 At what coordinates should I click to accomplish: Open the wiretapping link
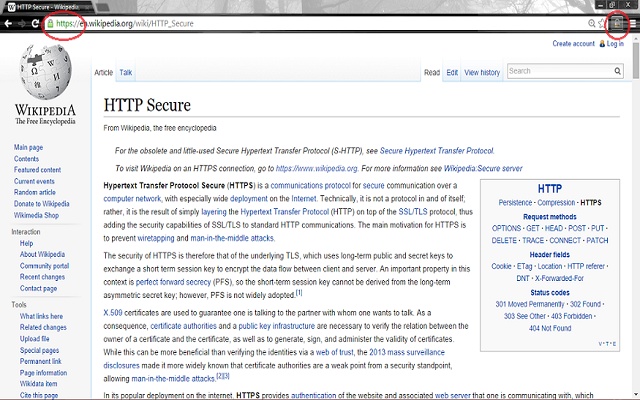point(156,238)
